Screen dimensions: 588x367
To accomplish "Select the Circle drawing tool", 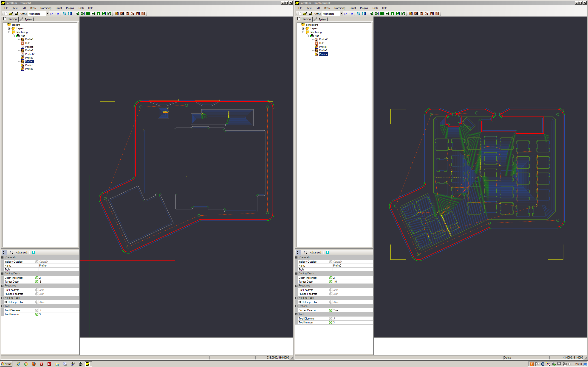I will [83, 14].
